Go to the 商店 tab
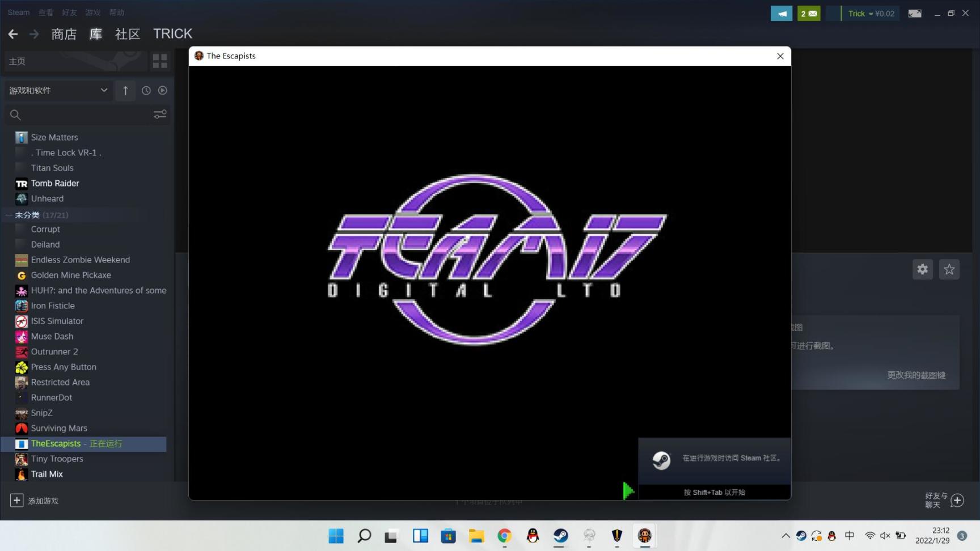The height and width of the screenshot is (551, 980). point(64,34)
